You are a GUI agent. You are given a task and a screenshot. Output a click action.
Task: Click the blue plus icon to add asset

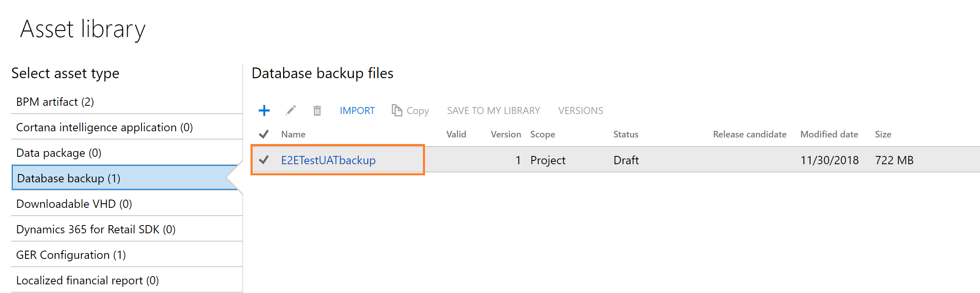(264, 110)
